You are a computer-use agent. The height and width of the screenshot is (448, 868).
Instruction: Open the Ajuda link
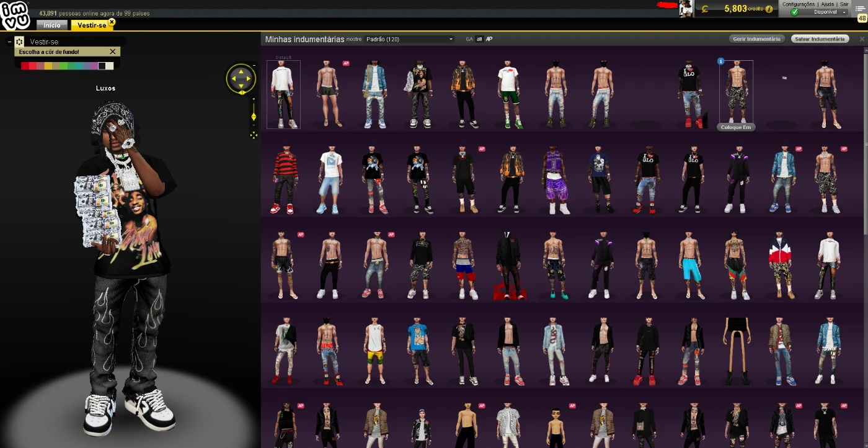point(827,4)
